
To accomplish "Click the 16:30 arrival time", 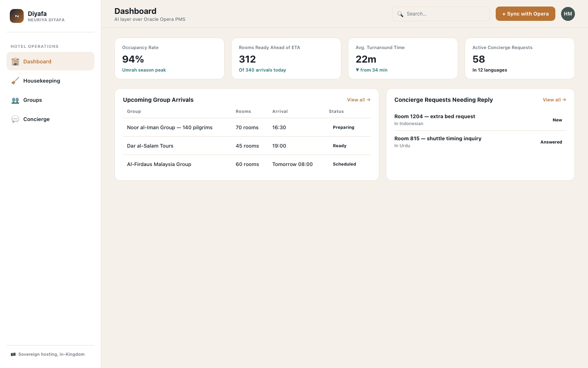I will point(279,128).
